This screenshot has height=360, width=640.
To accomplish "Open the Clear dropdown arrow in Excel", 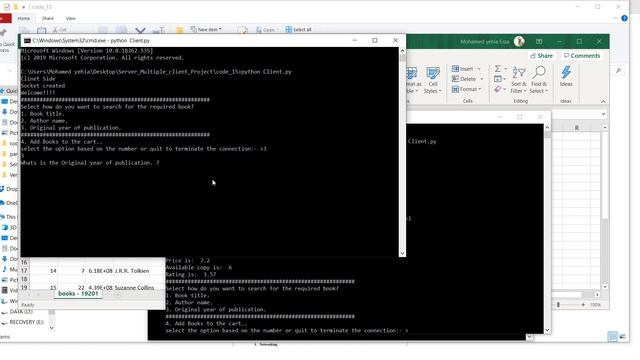I will 505,89.
